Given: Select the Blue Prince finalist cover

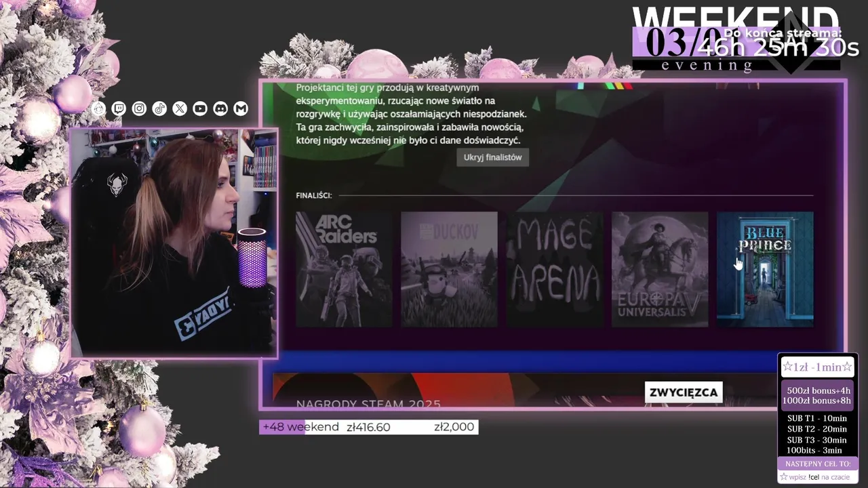Looking at the screenshot, I should click(765, 269).
